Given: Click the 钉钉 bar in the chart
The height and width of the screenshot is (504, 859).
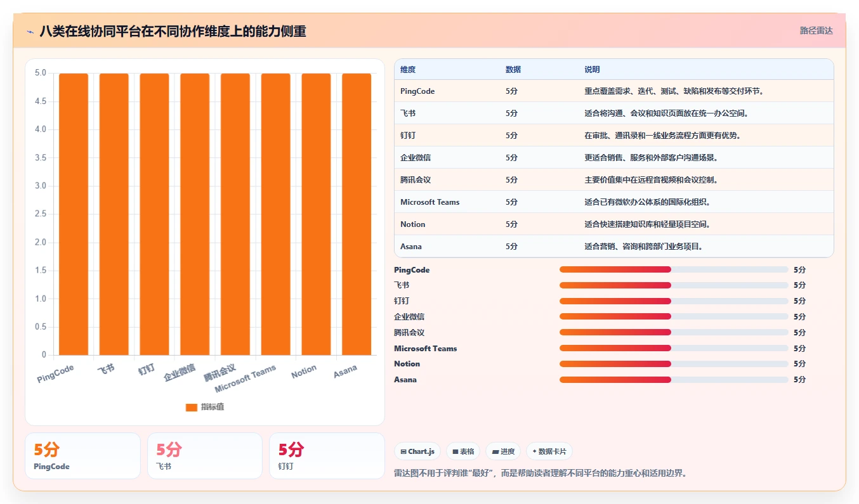Looking at the screenshot, I should [154, 214].
